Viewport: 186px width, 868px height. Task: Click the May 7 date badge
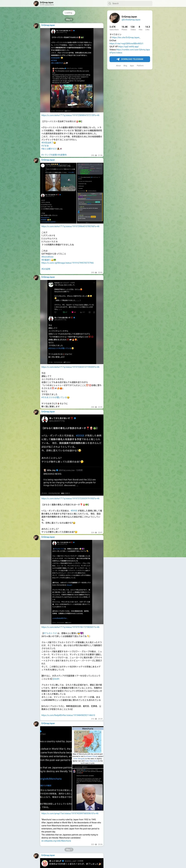point(69,849)
